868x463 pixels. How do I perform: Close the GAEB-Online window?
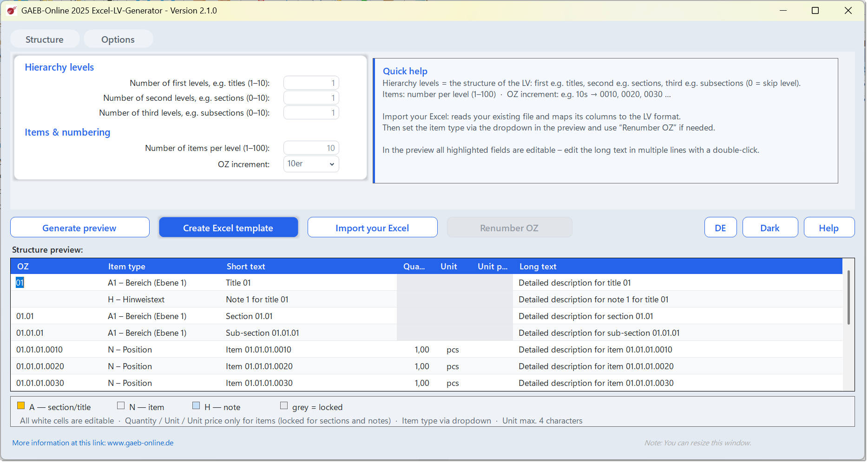848,10
